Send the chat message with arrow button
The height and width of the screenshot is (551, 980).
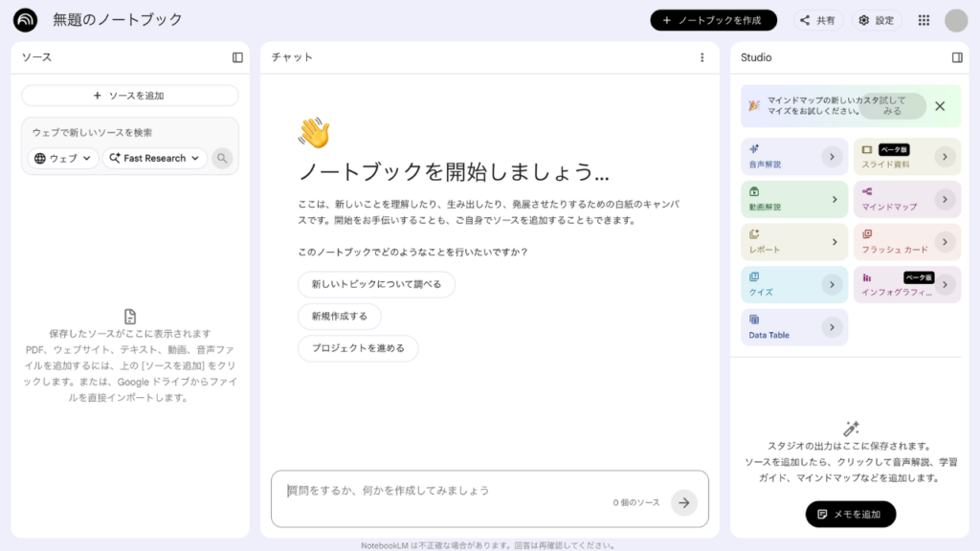[x=683, y=502]
